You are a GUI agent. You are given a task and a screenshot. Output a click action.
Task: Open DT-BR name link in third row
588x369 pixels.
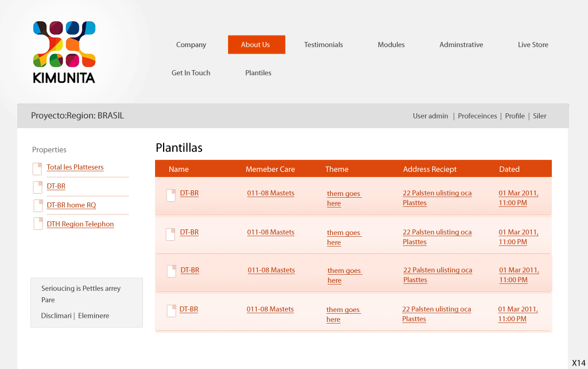coord(190,270)
